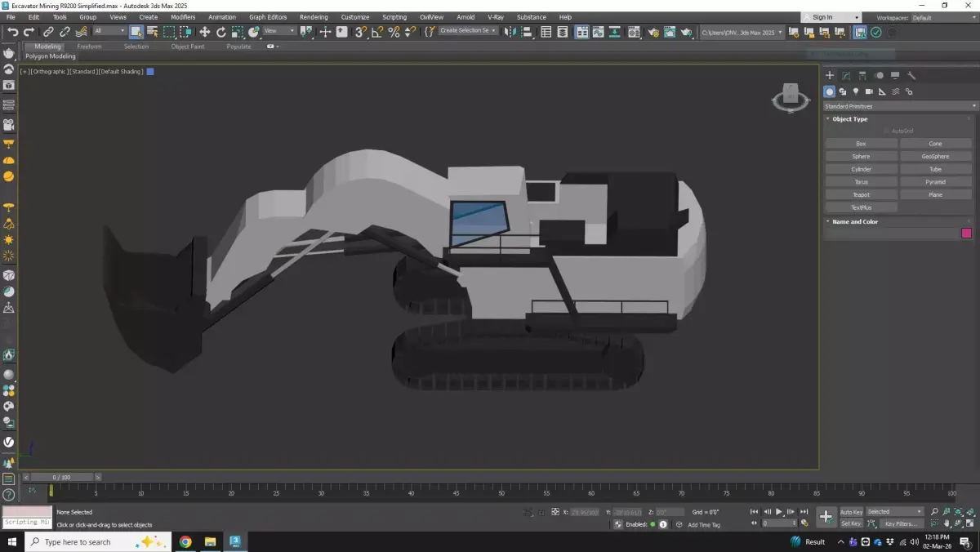Open the Layer Explorer toggle
This screenshot has width=980, height=552.
click(x=564, y=32)
